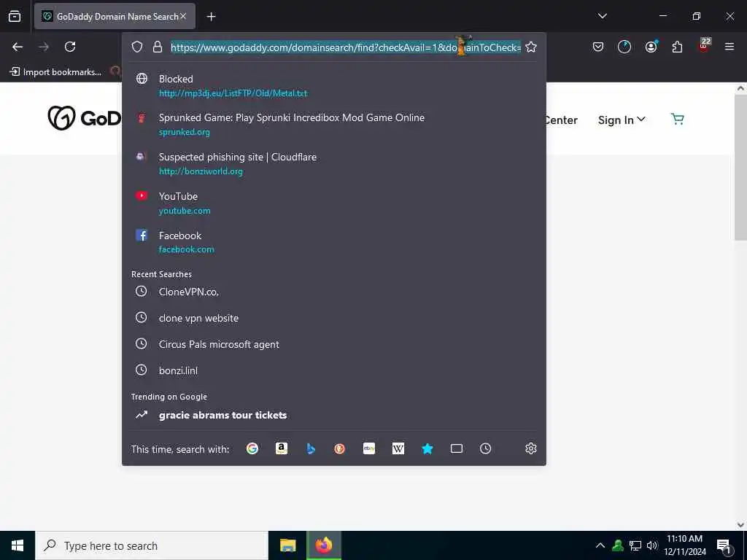The image size is (747, 560).
Task: Search this time with Wikipedia
Action: click(398, 448)
